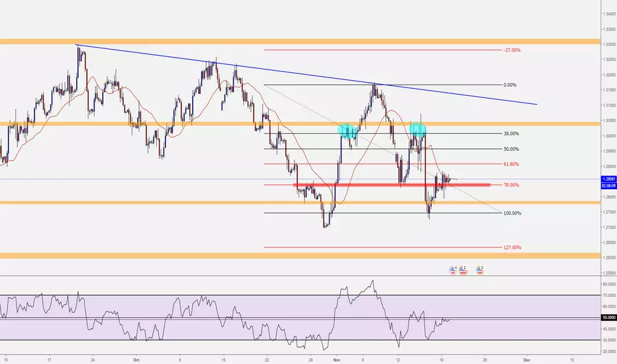Click the RSI 30.0000 scale label
Viewport: 617px width, 364px height.
pos(609,340)
